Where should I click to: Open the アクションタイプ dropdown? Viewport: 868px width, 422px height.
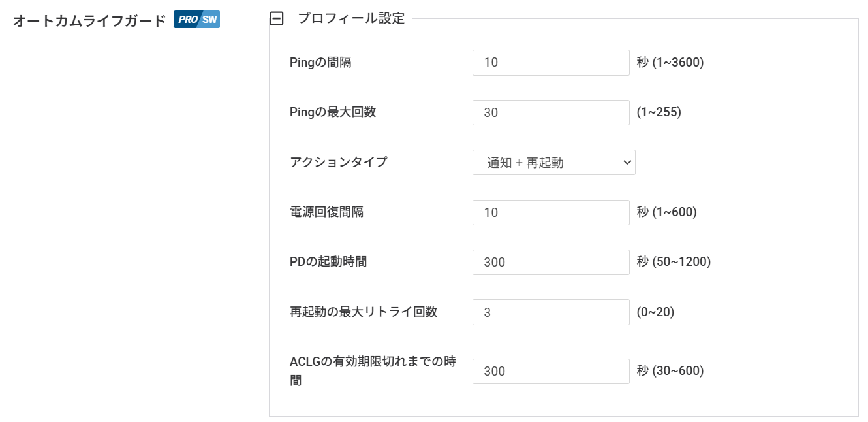(x=553, y=163)
